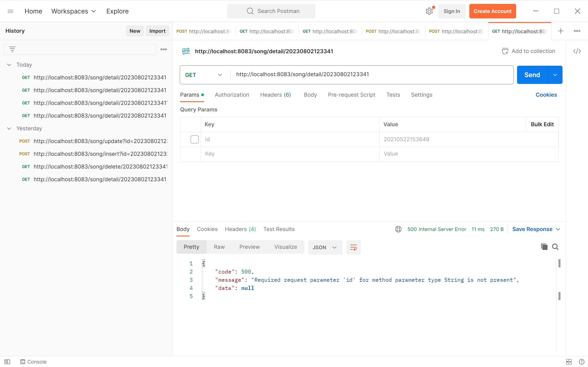588x367 pixels.
Task: Open the code snippet icon
Action: tap(577, 51)
